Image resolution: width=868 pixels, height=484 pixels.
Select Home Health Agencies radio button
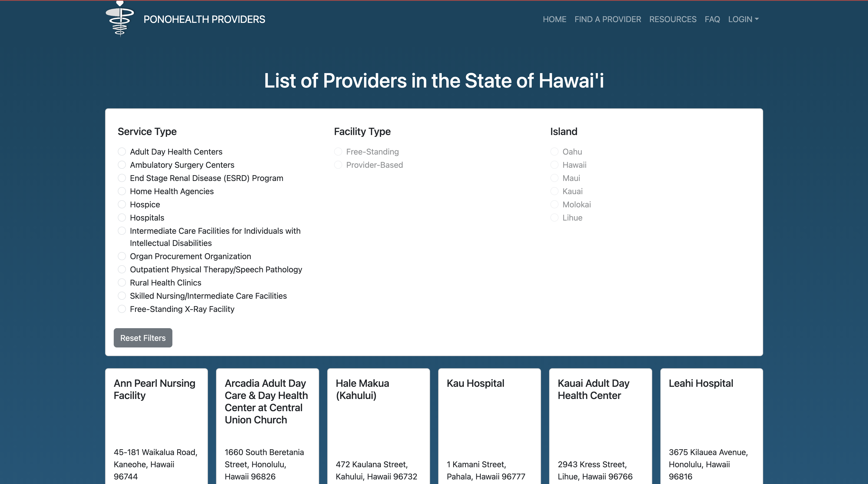122,191
